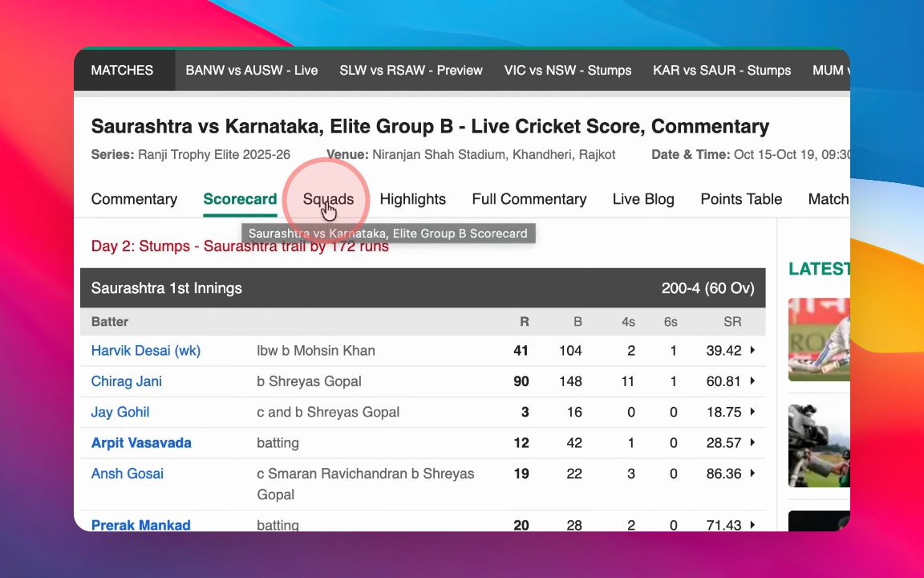The width and height of the screenshot is (924, 578).
Task: Switch to the Squads tab
Action: pyautogui.click(x=328, y=199)
